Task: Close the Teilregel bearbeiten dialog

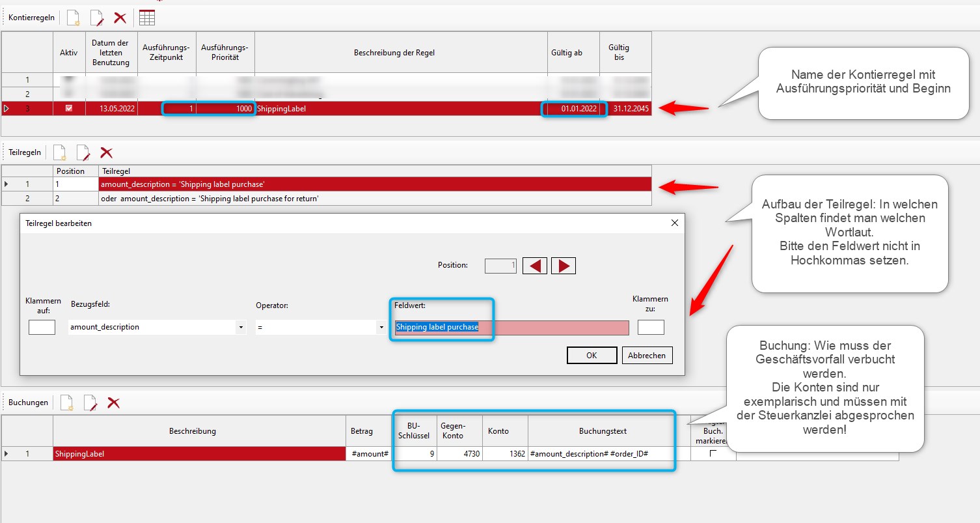Action: 674,223
